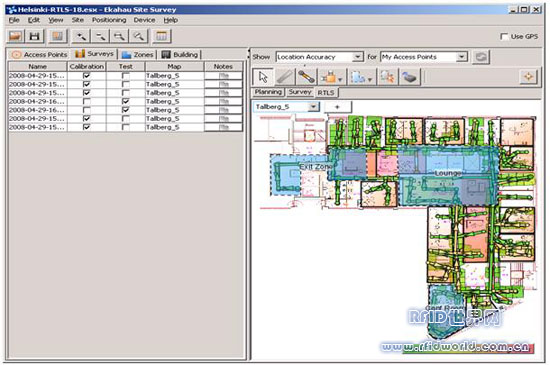Click the Notes cell of first survey

point(223,76)
